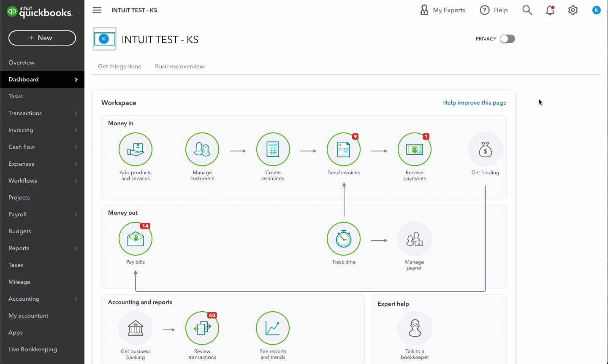Screen dimensions: 608x364
Task: Follow the Help improve this page link
Action: 475,102
